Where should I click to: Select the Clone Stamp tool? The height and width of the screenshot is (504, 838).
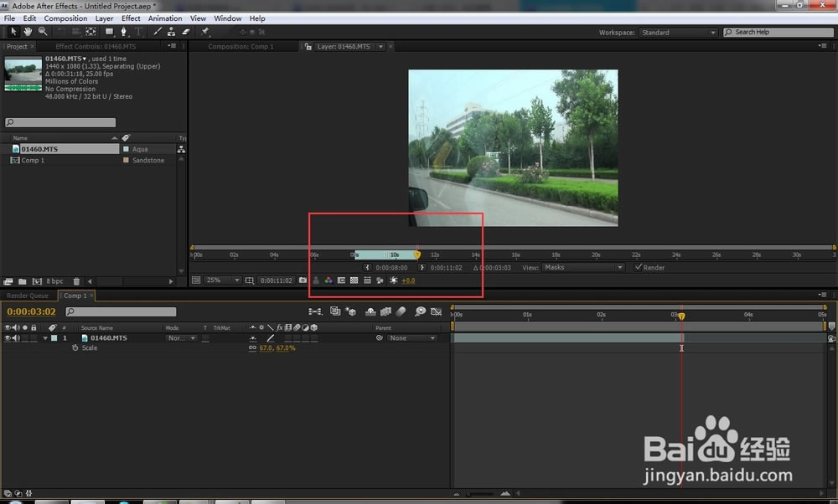pos(172,31)
